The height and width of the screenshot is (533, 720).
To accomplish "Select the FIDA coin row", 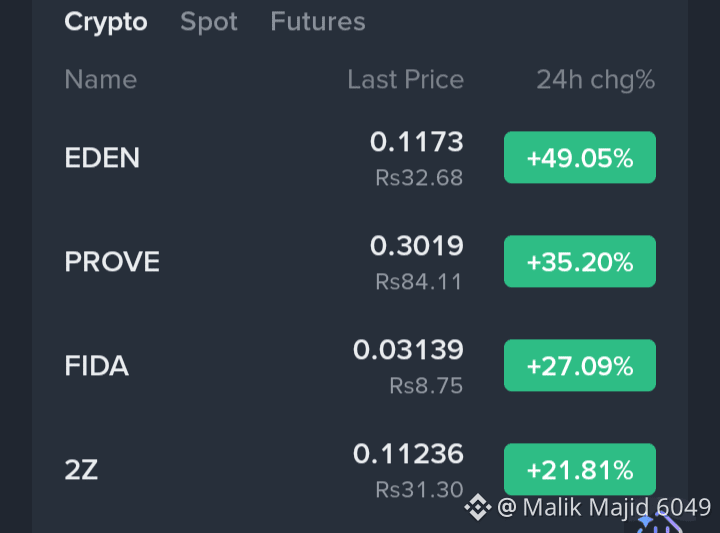I will [360, 365].
